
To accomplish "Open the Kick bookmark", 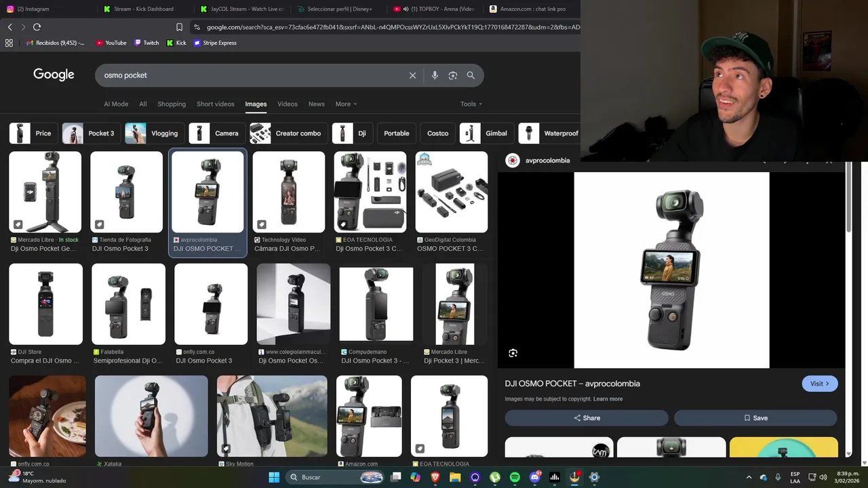I will [x=176, y=43].
